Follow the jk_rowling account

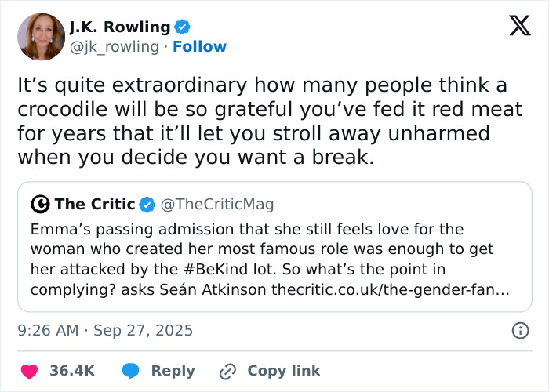(199, 47)
